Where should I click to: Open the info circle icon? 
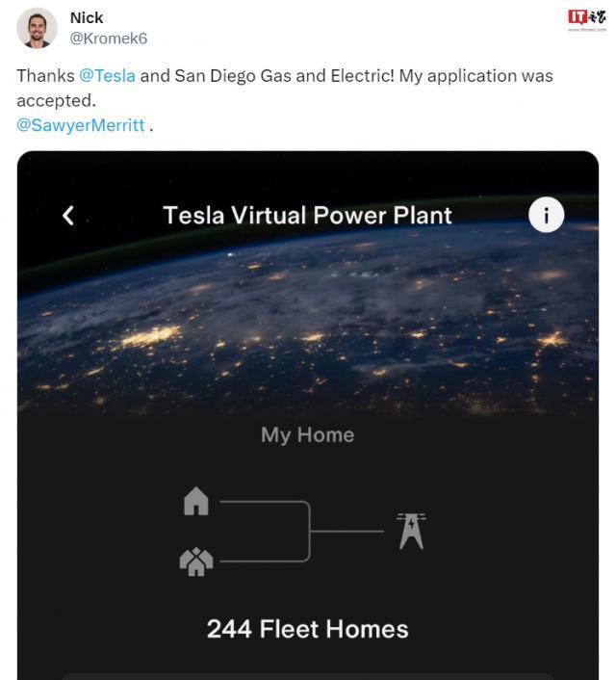[x=546, y=215]
